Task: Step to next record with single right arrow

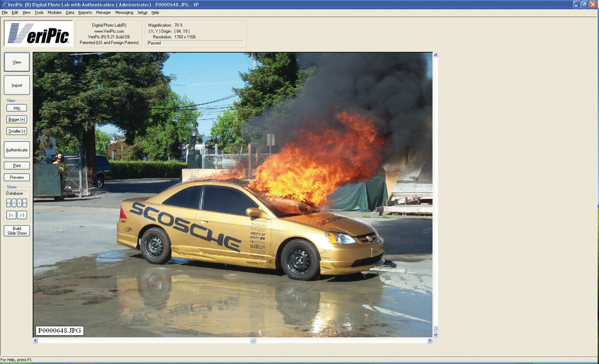Action: point(19,203)
